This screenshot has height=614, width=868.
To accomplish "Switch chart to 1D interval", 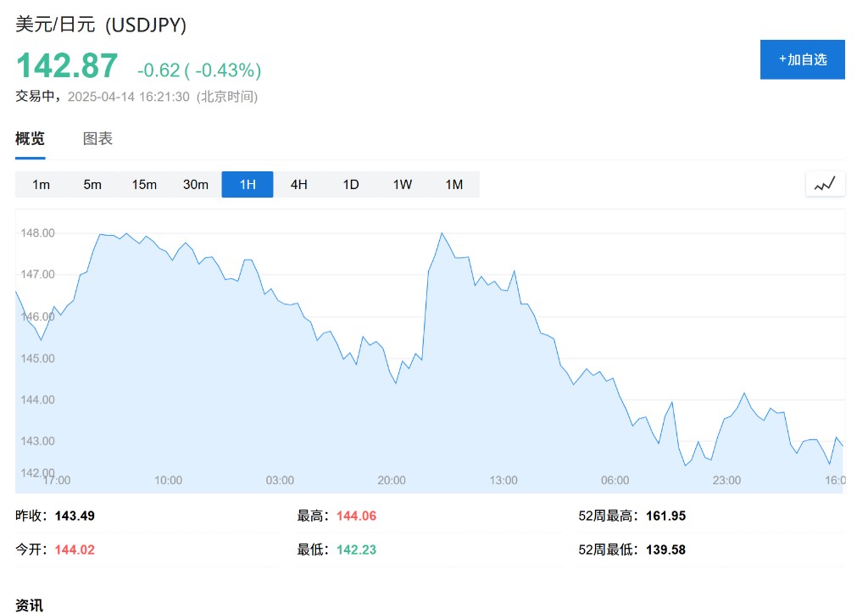I will (x=350, y=184).
